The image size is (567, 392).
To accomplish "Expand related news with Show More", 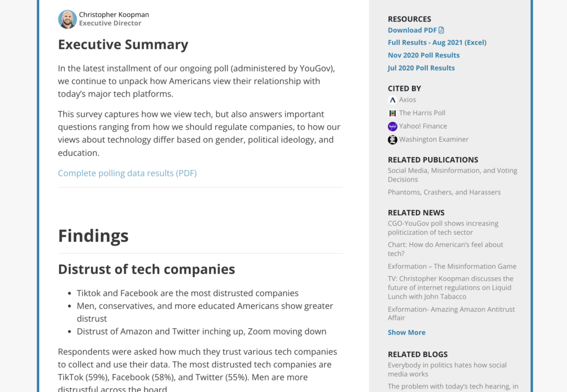I will point(406,332).
